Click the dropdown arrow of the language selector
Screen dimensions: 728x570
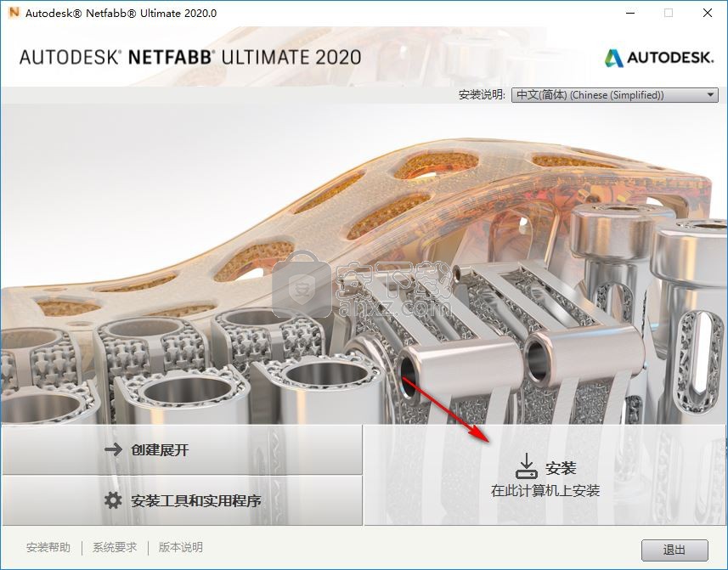[x=710, y=94]
